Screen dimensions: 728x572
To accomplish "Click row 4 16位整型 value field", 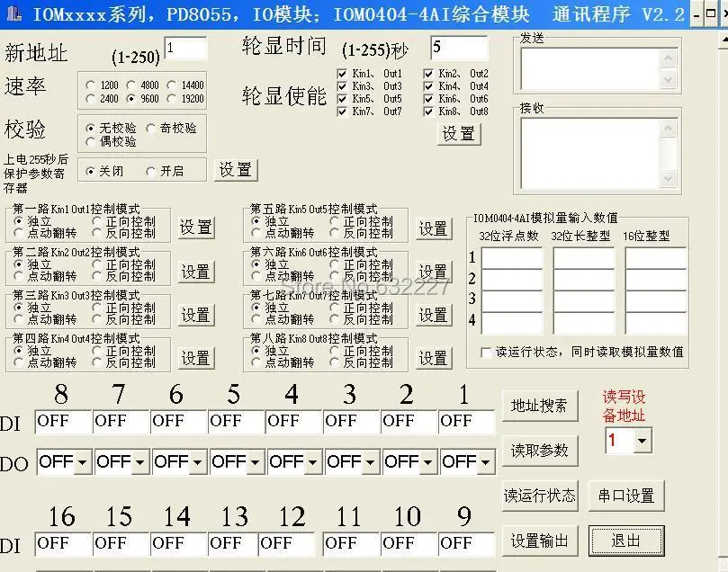I will tap(656, 324).
